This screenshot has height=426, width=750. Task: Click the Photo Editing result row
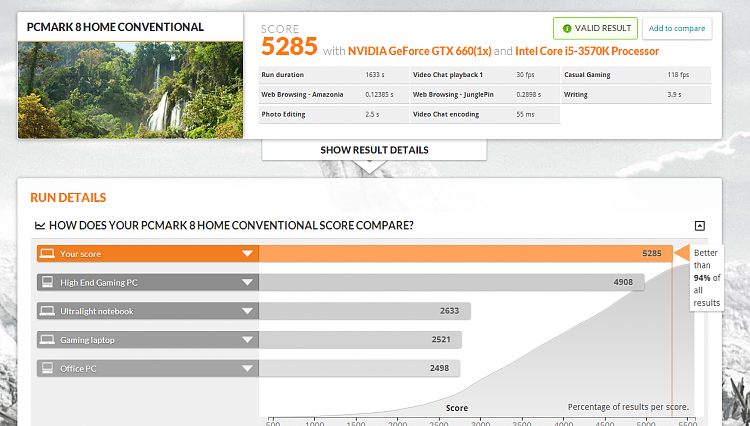pyautogui.click(x=333, y=114)
